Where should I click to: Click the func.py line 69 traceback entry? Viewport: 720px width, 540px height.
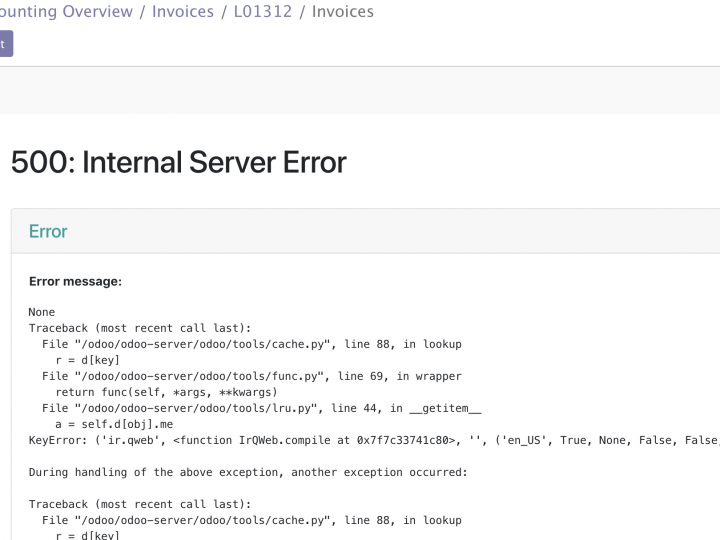(251, 376)
